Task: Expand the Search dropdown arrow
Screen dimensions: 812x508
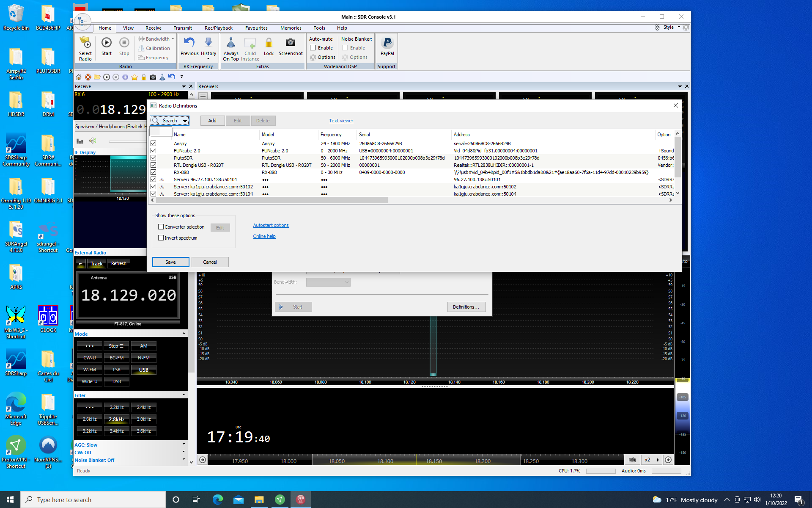Action: click(185, 121)
